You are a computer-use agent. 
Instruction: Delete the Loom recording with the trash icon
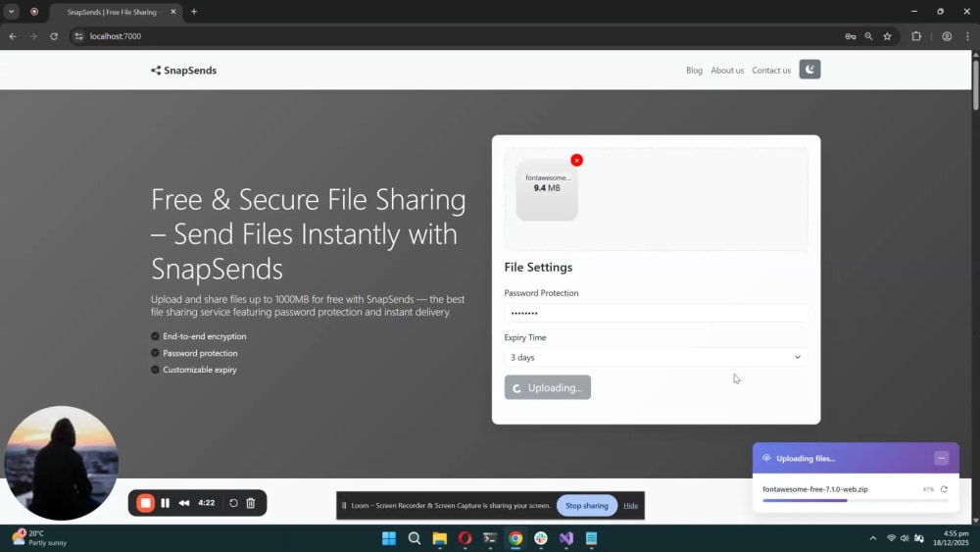pyautogui.click(x=251, y=503)
